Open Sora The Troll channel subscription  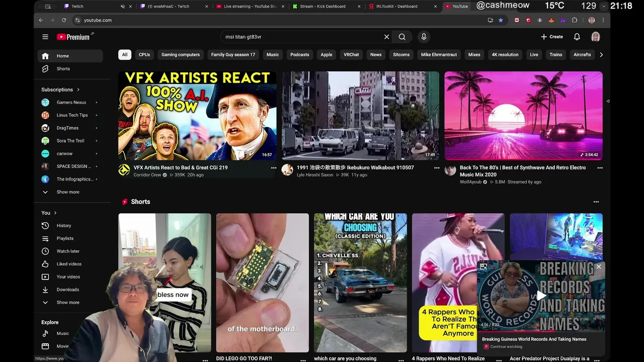pyautogui.click(x=70, y=141)
